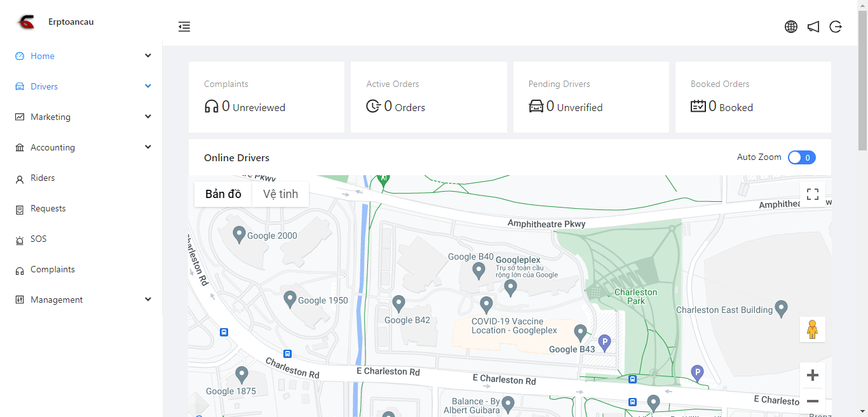Zoom in on the map
This screenshot has height=417, width=868.
[812, 375]
